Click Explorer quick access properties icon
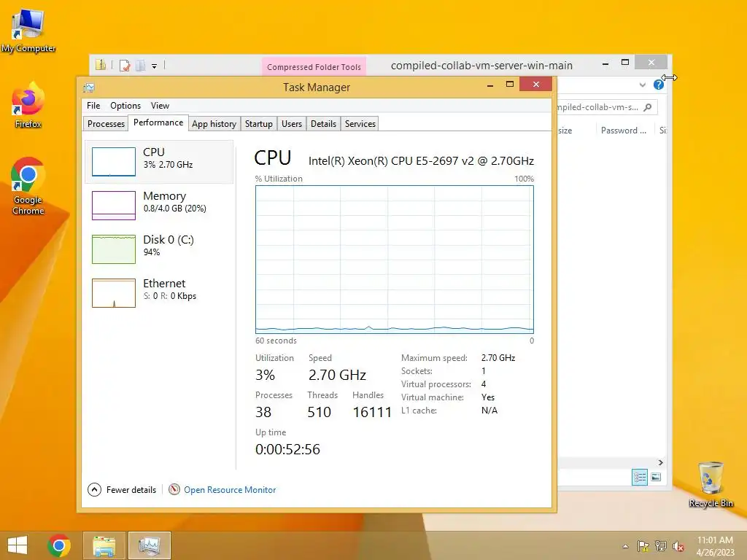747x560 pixels. [x=125, y=66]
